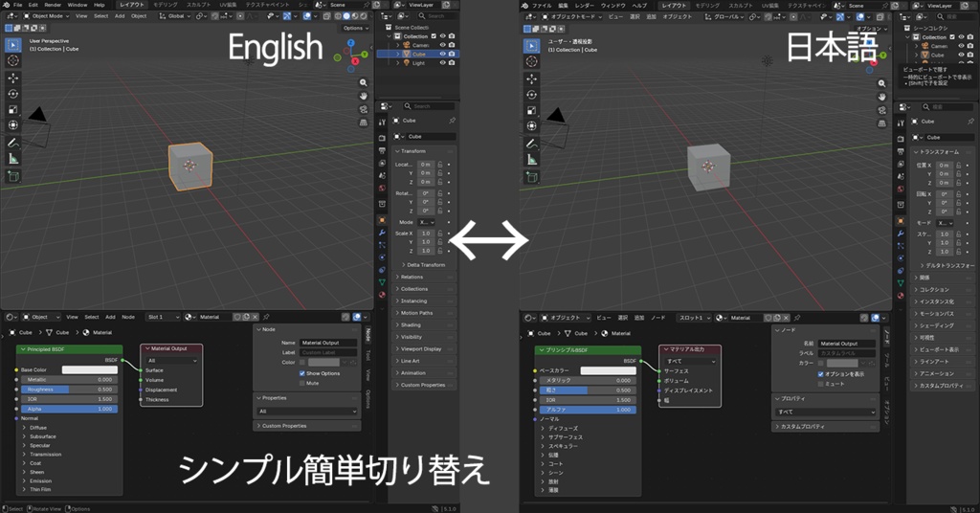The width and height of the screenshot is (980, 513).
Task: Enable the Mute checkbox in Node panel
Action: click(302, 383)
